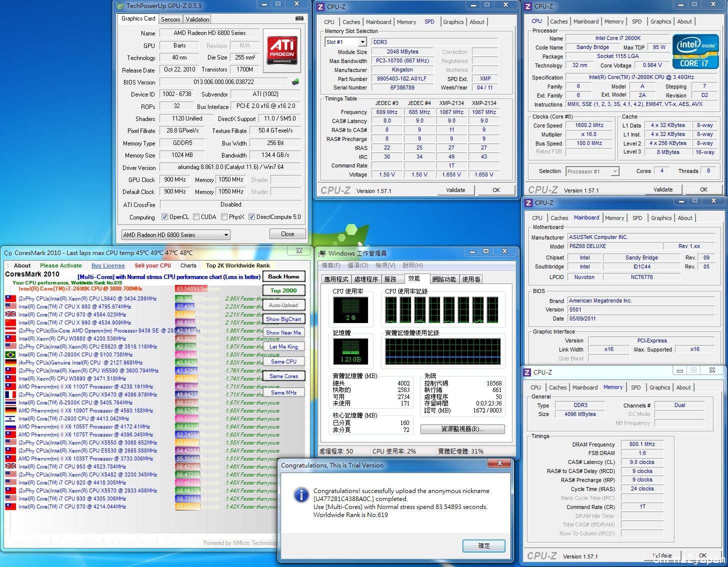The image size is (728, 567).
Task: Switch to the Validation tab in GPU-Z
Action: click(x=197, y=19)
